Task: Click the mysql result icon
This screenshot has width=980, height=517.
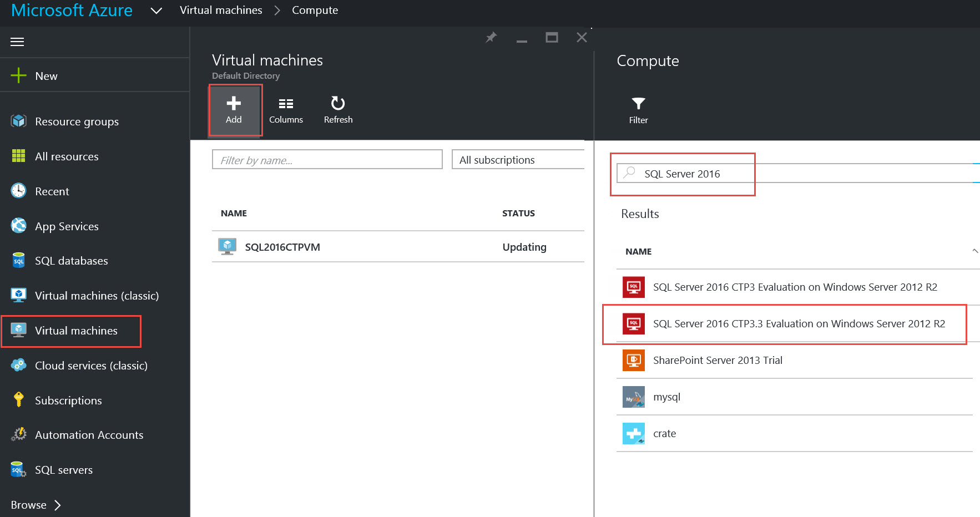Action: point(633,397)
